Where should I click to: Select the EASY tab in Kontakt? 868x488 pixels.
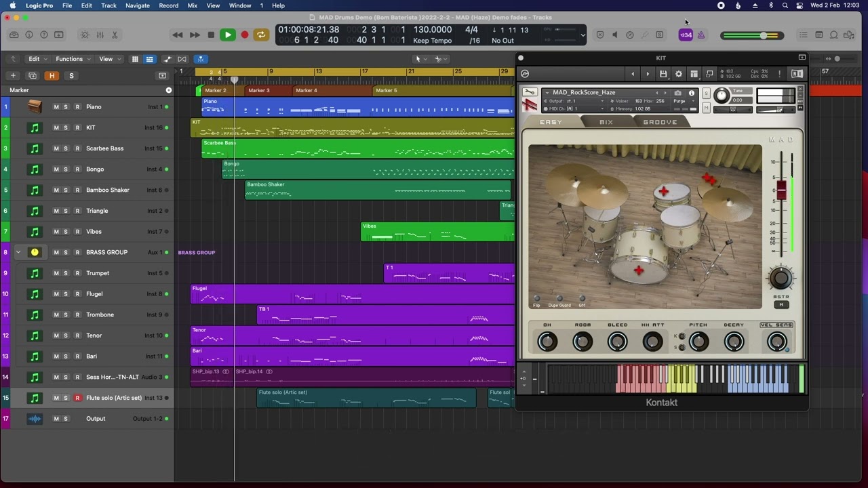551,122
